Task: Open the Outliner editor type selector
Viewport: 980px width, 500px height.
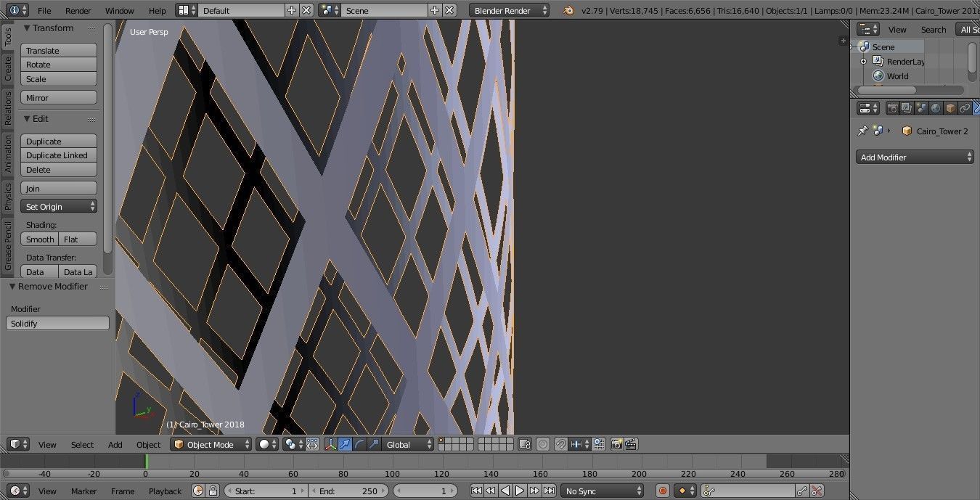Action: tap(868, 29)
